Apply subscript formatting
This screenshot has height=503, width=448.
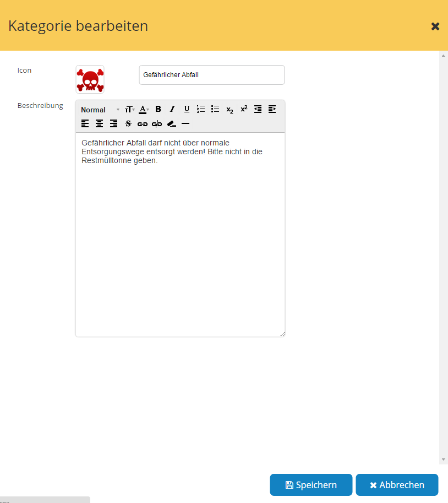(230, 110)
